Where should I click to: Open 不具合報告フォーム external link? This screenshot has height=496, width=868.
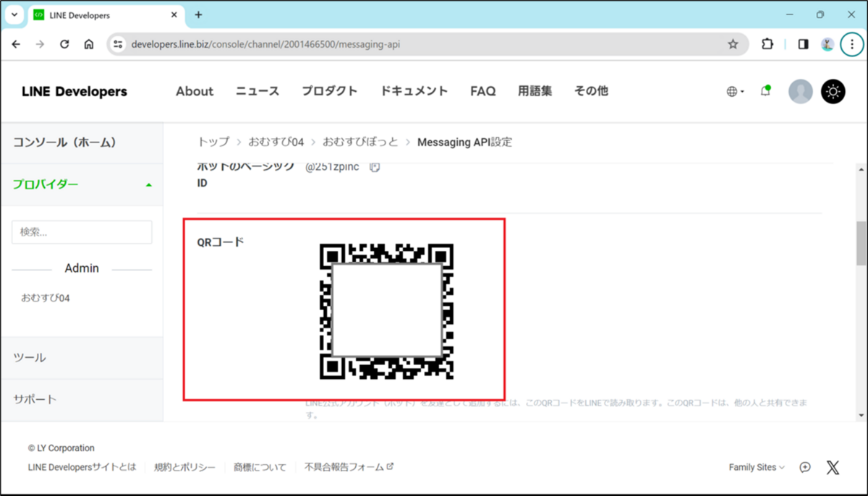[x=349, y=467]
